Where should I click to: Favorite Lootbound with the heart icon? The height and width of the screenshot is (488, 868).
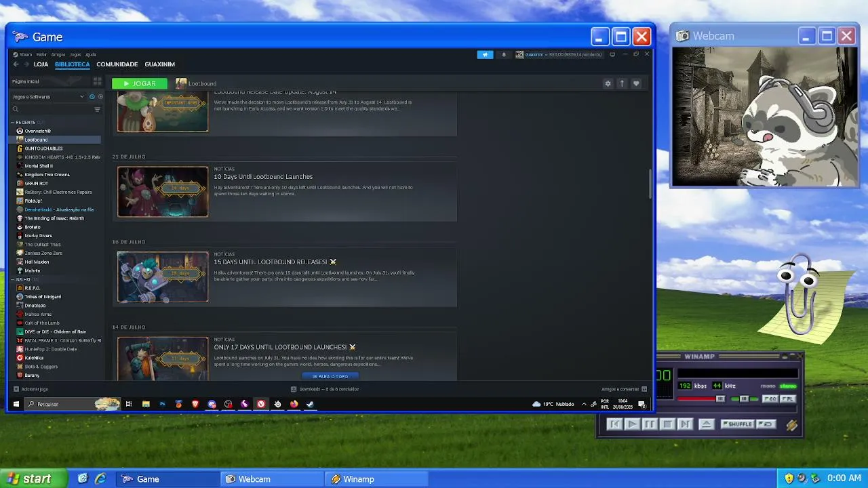(636, 83)
